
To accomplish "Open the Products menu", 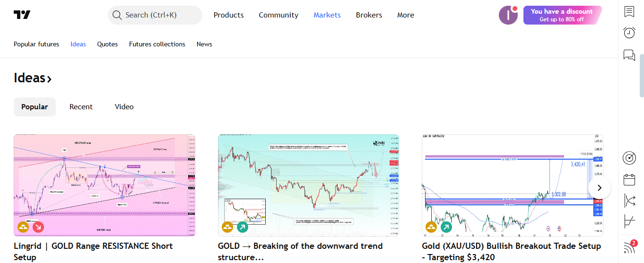I will click(x=228, y=15).
